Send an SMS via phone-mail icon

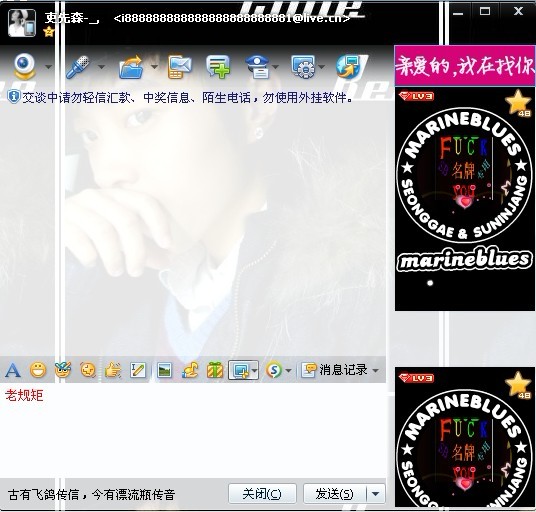[x=180, y=67]
